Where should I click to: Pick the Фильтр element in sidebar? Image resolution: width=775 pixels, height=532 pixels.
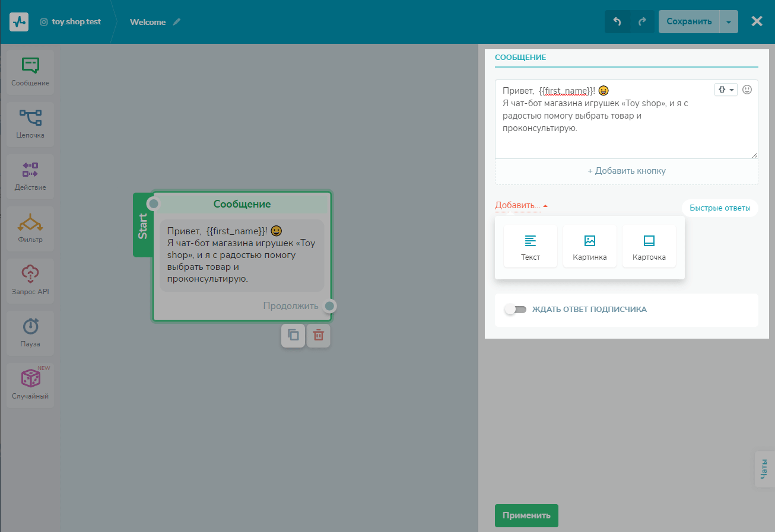pyautogui.click(x=30, y=228)
